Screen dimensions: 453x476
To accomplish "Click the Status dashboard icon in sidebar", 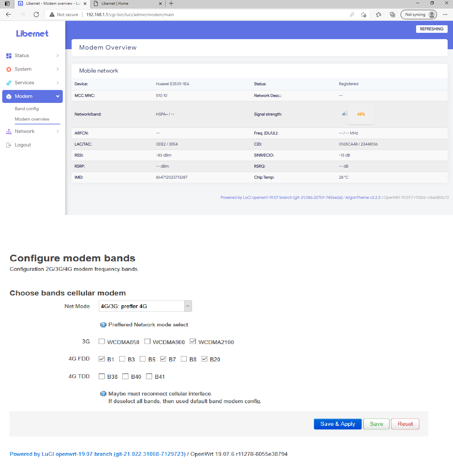I will point(9,56).
